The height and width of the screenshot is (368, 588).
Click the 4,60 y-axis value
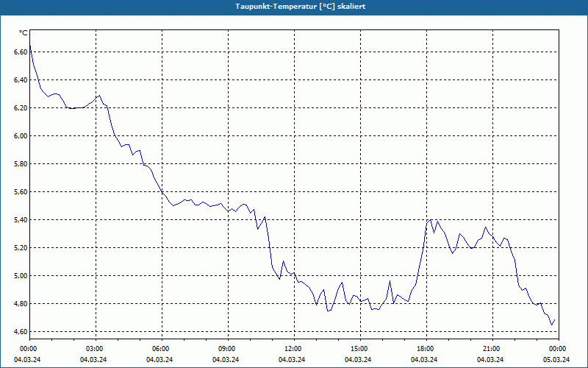tap(21, 332)
